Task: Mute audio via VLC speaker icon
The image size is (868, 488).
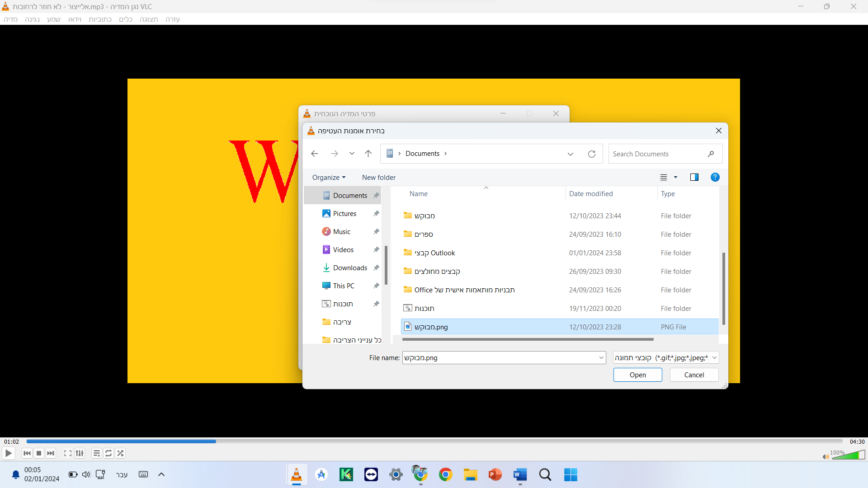Action: click(826, 457)
